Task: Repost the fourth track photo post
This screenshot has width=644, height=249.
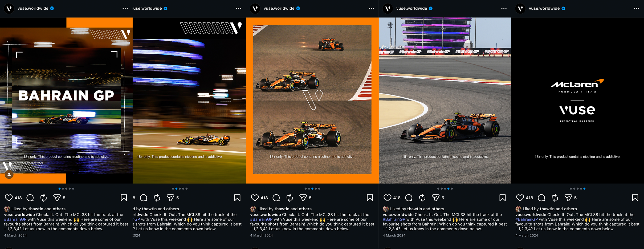Action: 422,198
